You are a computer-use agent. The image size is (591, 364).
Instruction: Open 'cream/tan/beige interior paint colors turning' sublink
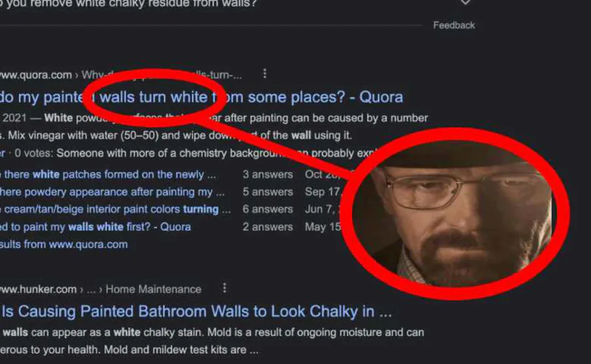pos(116,209)
